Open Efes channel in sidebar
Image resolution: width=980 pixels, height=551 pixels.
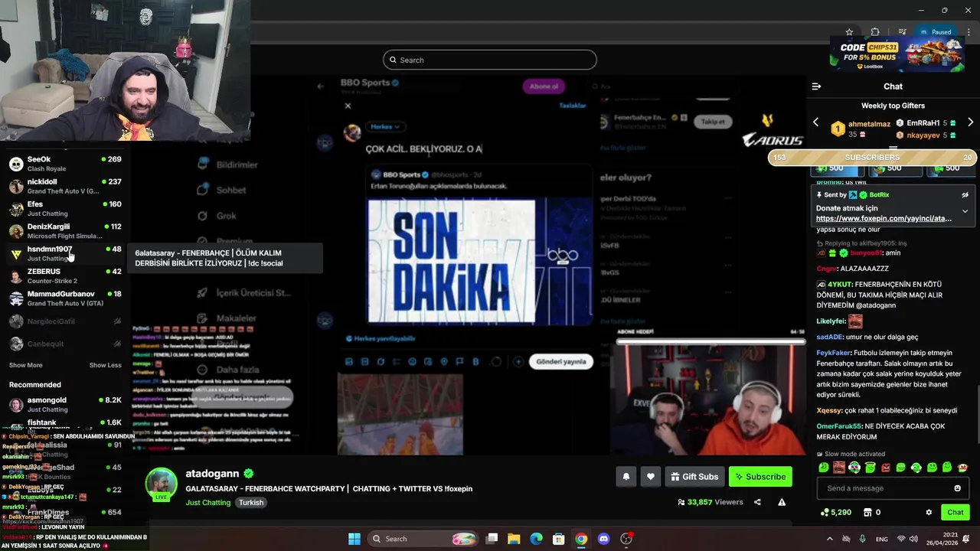pos(65,208)
